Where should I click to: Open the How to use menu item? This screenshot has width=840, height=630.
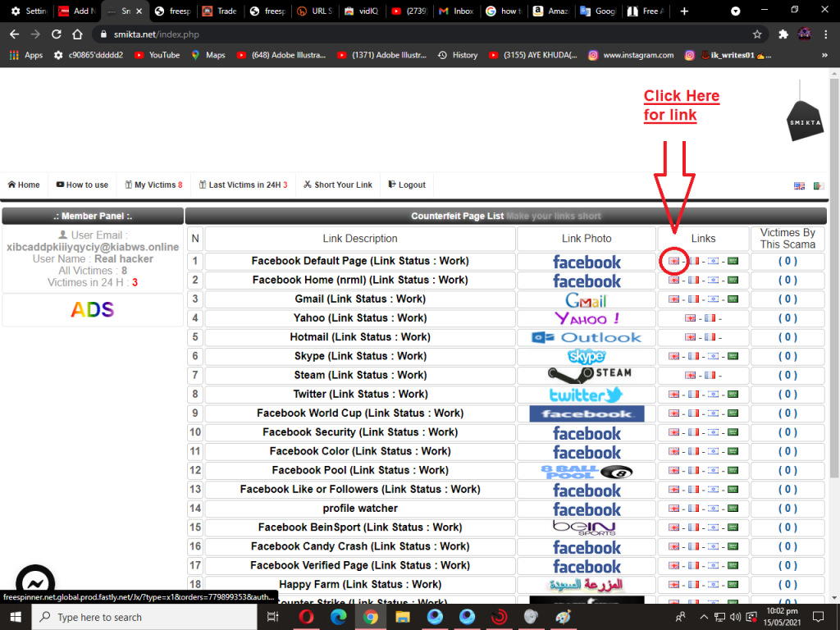coord(82,185)
